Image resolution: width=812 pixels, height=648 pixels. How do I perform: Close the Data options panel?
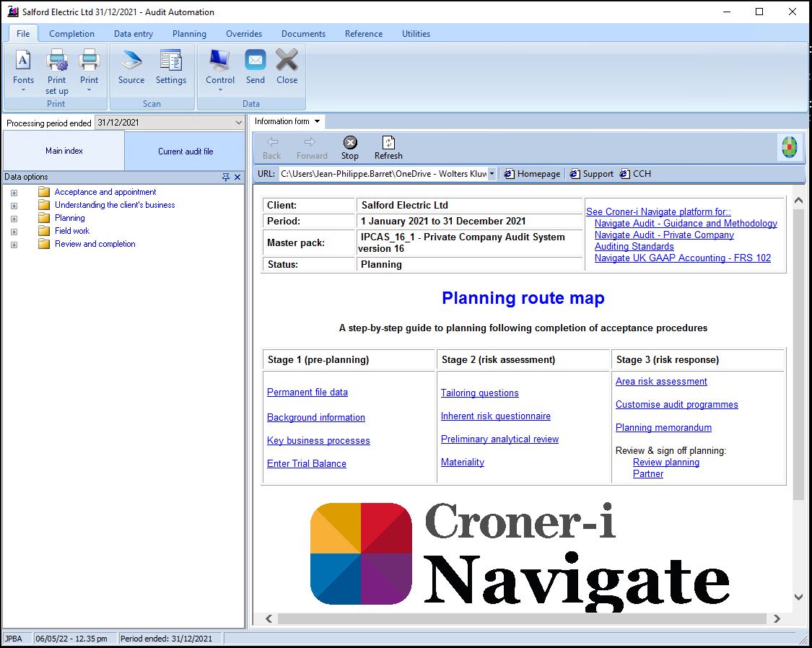point(237,177)
